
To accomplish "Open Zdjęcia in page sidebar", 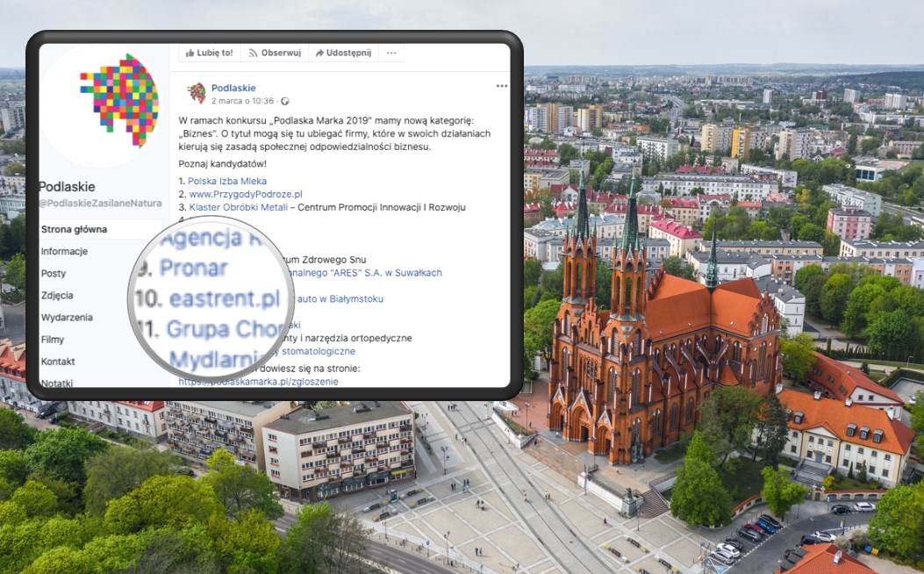I will [x=57, y=296].
